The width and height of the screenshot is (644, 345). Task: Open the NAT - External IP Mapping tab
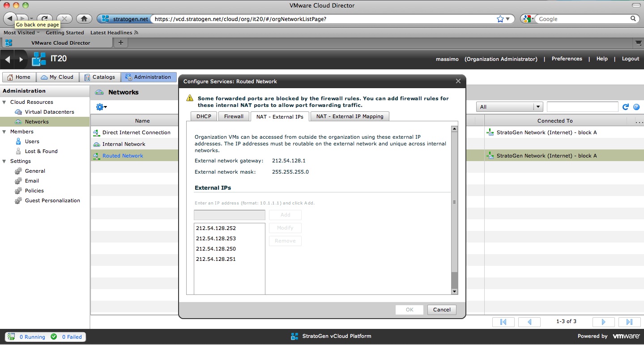coord(350,116)
